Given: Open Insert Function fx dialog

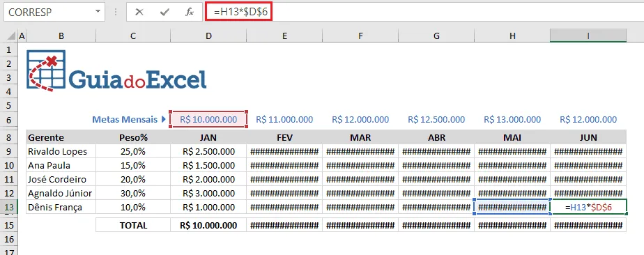Looking at the screenshot, I should pyautogui.click(x=190, y=12).
